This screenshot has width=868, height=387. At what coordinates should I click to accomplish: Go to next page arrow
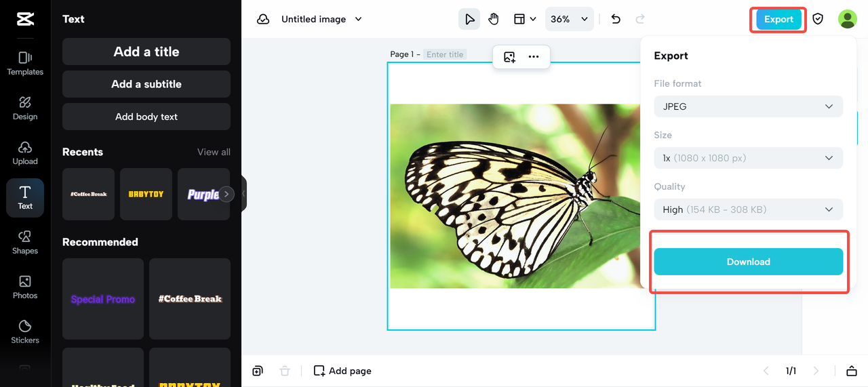816,371
